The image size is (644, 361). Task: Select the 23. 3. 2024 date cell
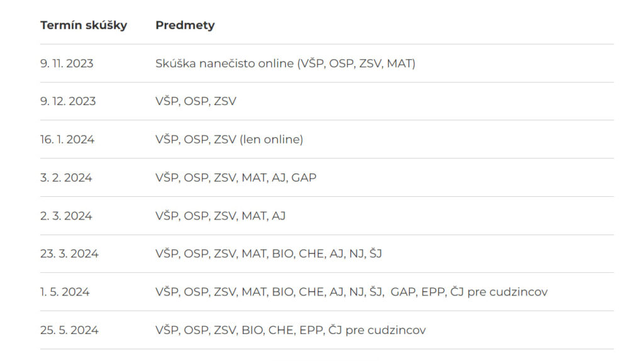(69, 253)
